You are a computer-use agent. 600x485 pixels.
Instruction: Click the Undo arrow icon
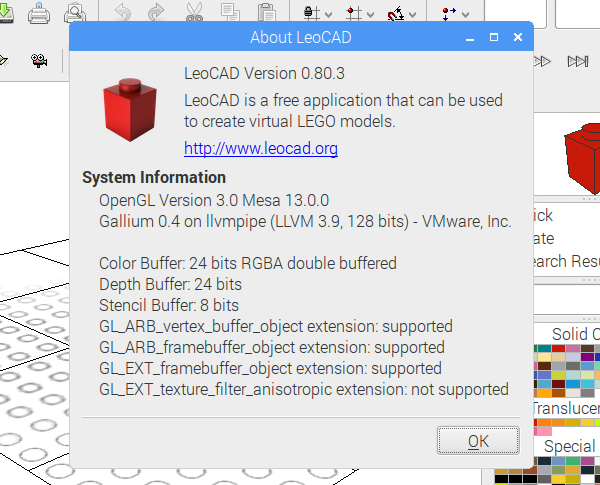tap(123, 12)
